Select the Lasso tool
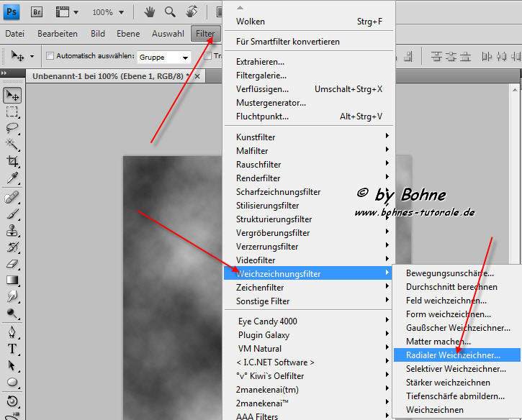The height and width of the screenshot is (420, 522). pos(12,128)
